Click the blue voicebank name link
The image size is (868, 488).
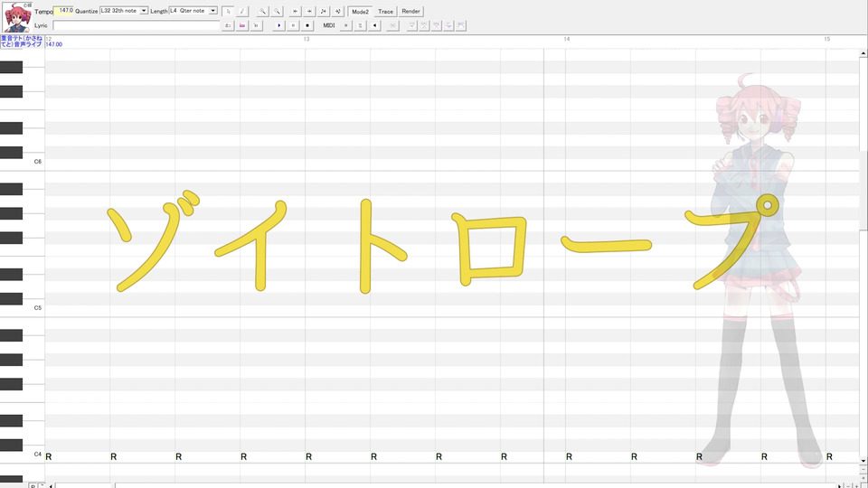pos(22,41)
